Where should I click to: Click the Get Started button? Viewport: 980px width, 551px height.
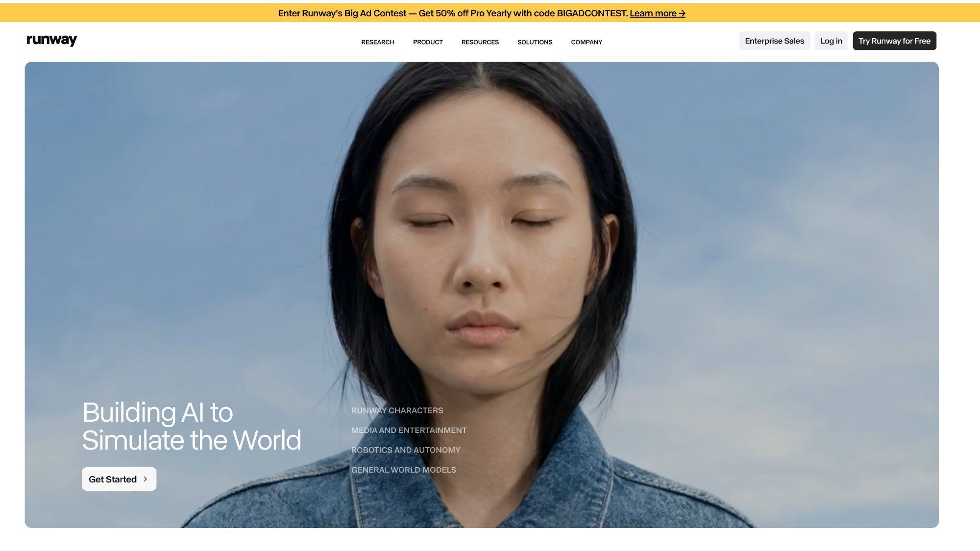coord(119,479)
